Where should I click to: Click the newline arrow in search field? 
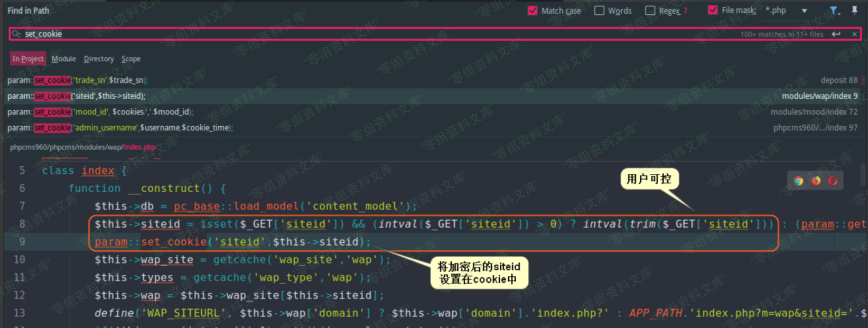click(x=836, y=34)
